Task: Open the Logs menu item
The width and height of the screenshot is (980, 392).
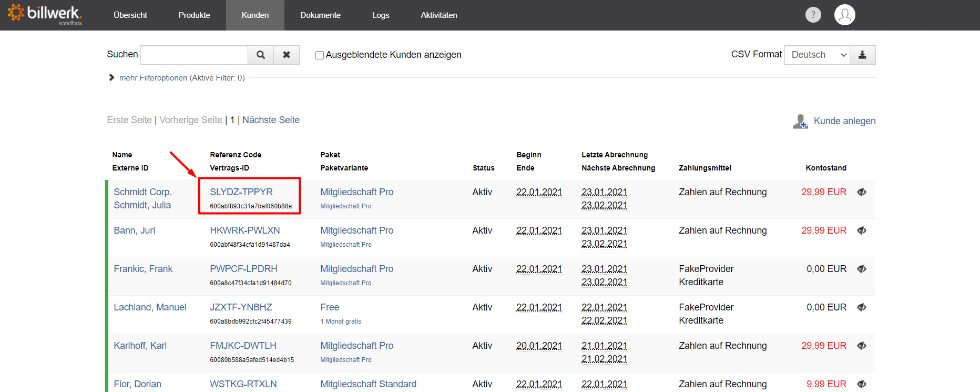Action: (381, 15)
